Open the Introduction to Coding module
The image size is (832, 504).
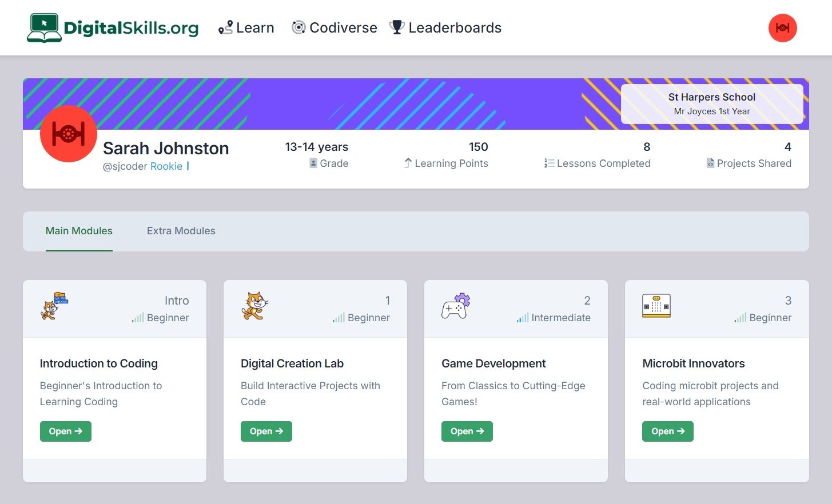[66, 431]
